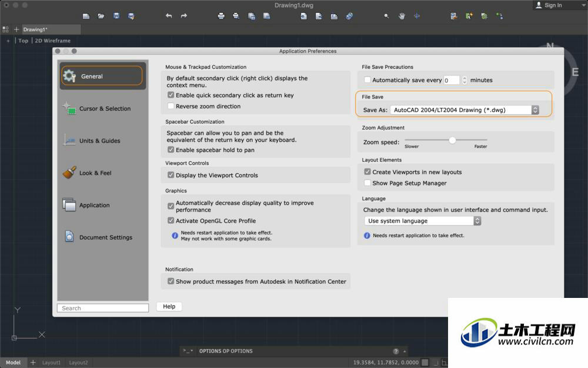Expand the command line history arrow

tap(405, 352)
